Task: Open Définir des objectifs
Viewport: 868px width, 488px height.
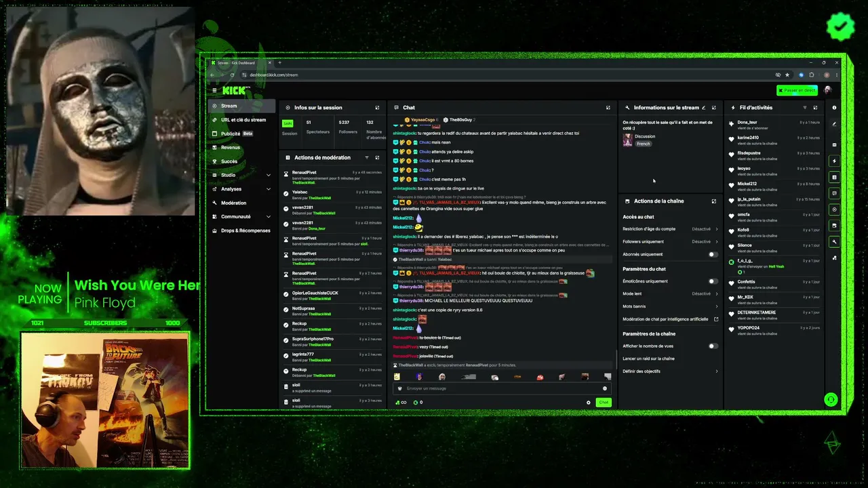Action: (670, 371)
